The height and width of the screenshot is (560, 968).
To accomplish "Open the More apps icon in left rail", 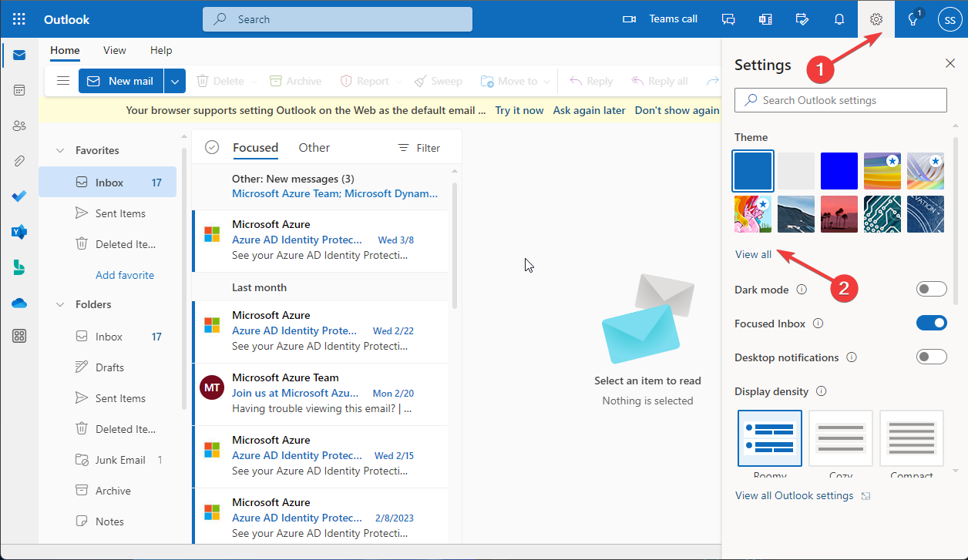I will click(x=19, y=336).
